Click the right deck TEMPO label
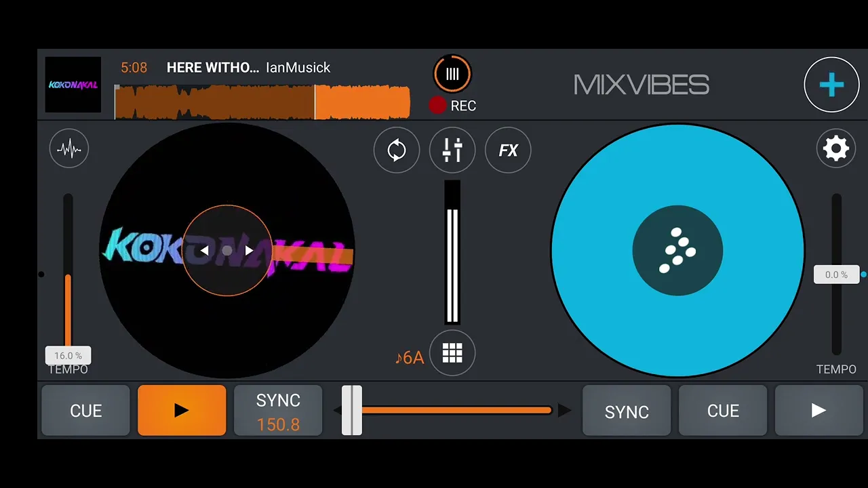Image resolution: width=868 pixels, height=488 pixels. 836,369
